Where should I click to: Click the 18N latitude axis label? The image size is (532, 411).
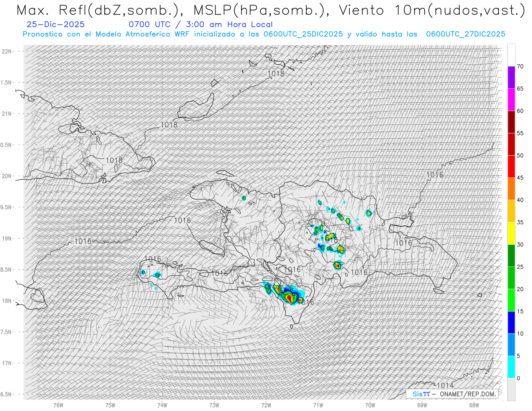point(7,301)
